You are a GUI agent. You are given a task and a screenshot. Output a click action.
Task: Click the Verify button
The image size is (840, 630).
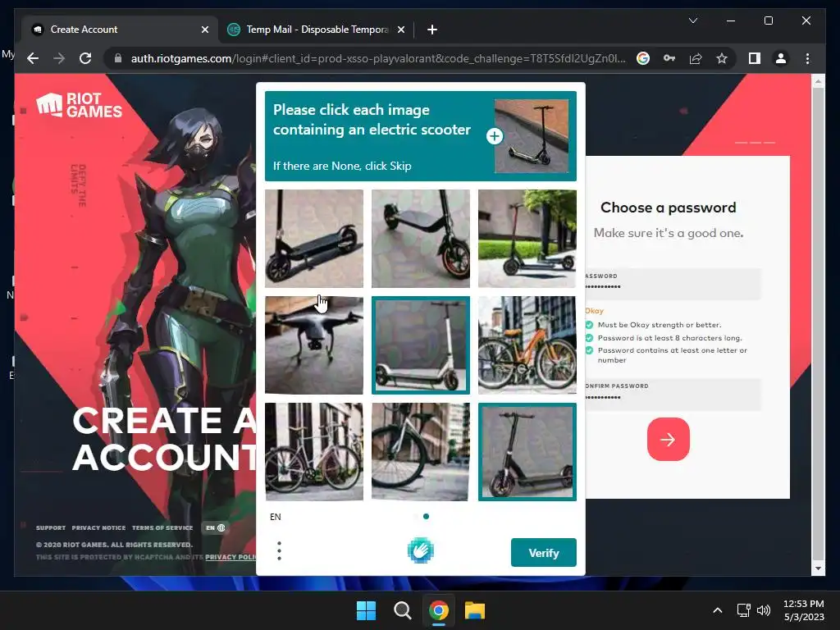(x=544, y=552)
